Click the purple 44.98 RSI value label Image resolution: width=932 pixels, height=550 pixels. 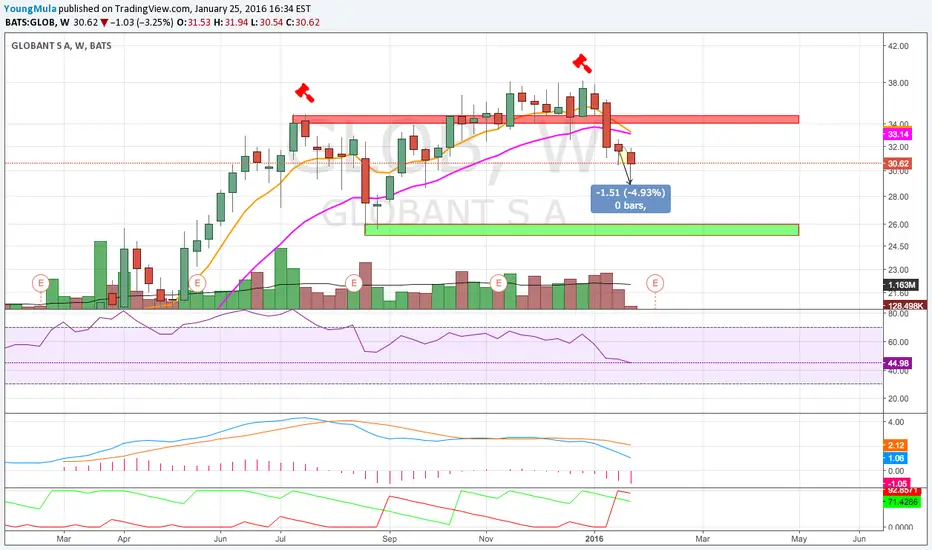tap(898, 363)
